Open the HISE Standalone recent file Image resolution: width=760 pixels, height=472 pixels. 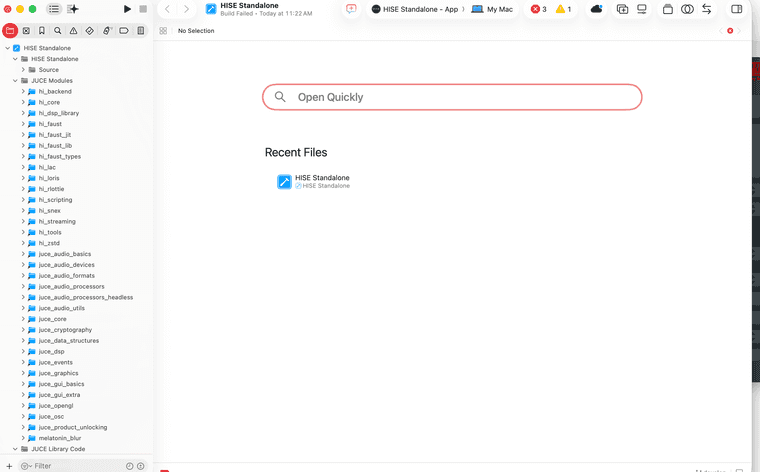point(313,182)
